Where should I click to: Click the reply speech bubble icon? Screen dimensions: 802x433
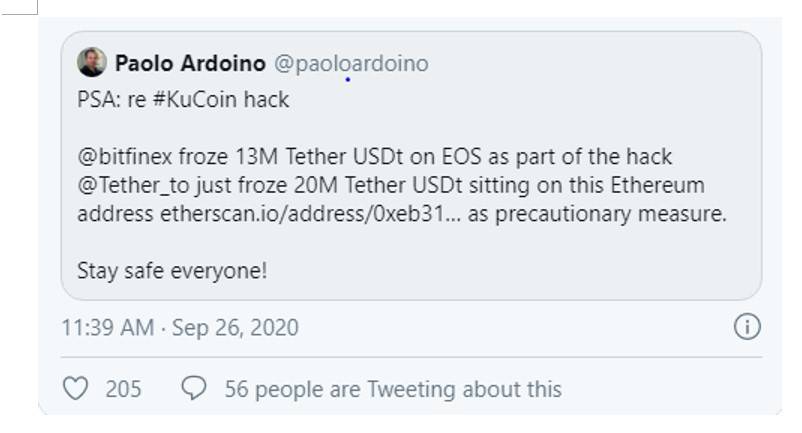tap(194, 389)
